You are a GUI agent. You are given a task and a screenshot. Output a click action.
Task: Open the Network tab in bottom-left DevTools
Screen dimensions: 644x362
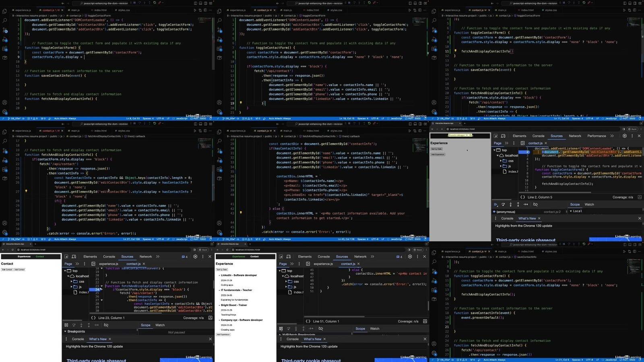[x=146, y=257]
